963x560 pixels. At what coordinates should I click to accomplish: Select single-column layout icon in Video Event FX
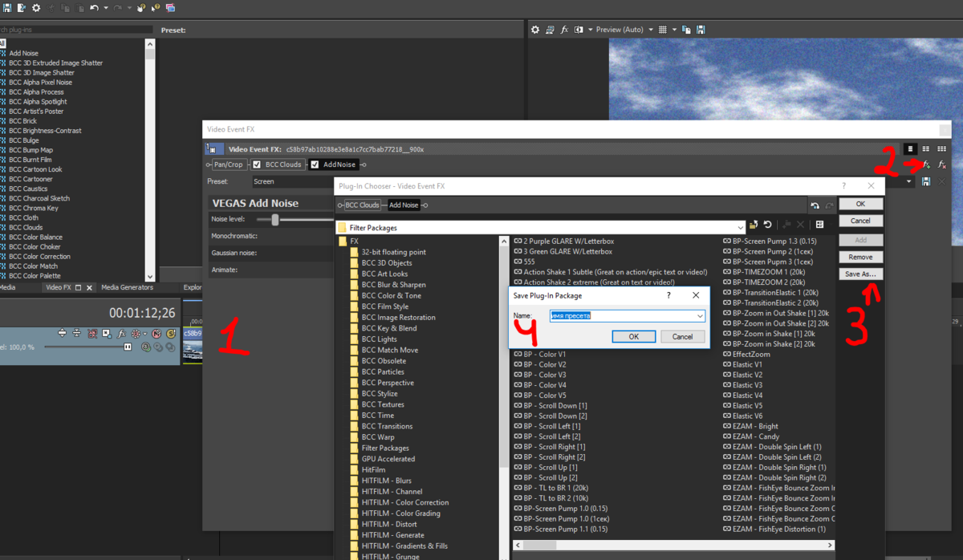[910, 148]
